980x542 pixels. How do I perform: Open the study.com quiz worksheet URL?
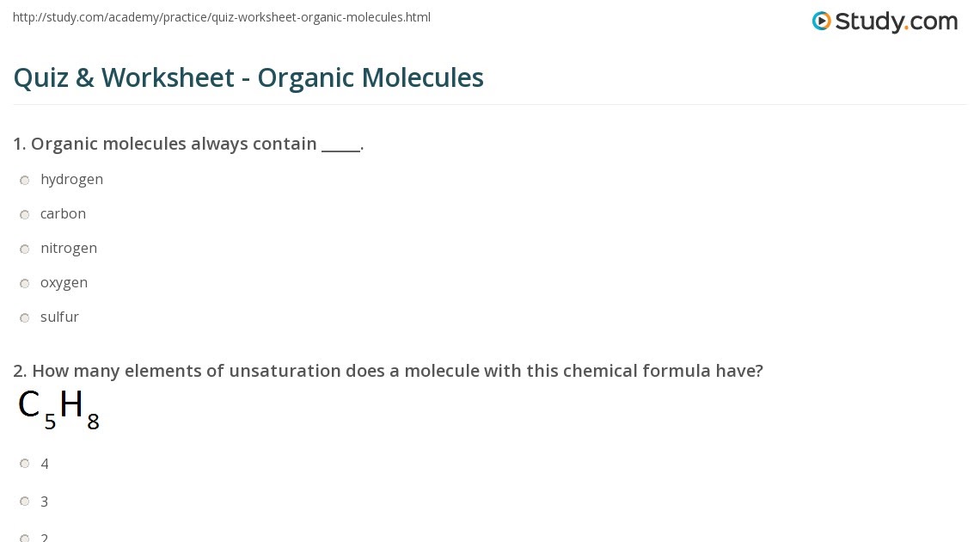tap(221, 17)
